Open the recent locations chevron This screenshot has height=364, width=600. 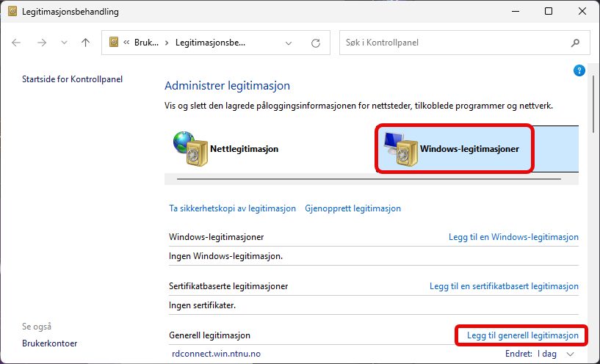pos(64,43)
